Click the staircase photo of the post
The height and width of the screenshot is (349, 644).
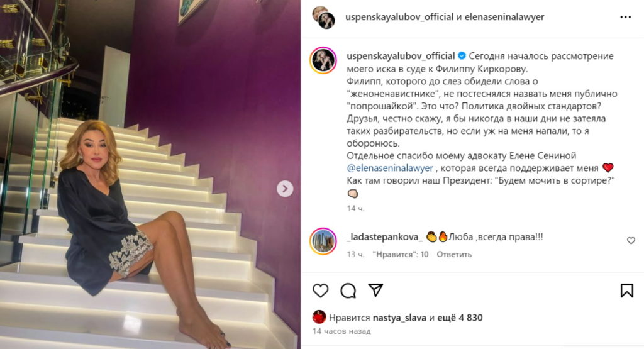pyautogui.click(x=150, y=175)
